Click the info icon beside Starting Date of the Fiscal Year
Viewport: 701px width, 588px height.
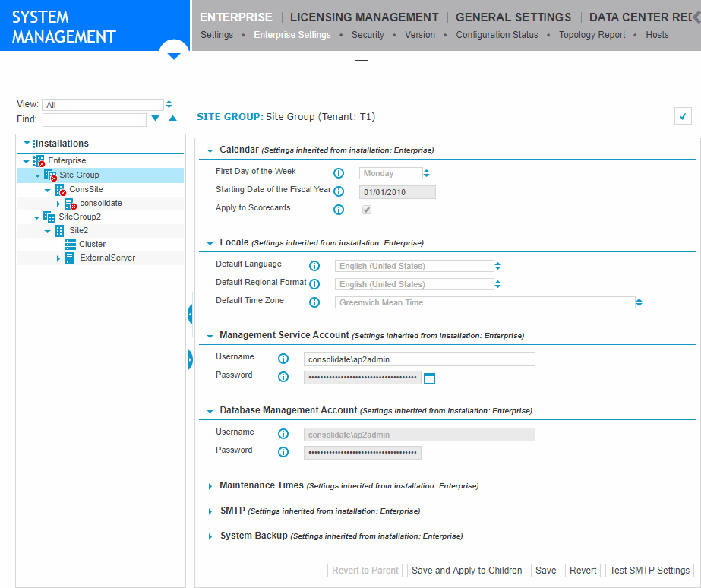click(338, 191)
